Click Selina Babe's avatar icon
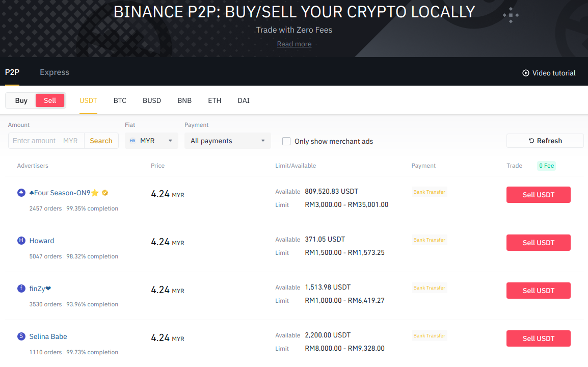This screenshot has width=588, height=367. click(21, 336)
